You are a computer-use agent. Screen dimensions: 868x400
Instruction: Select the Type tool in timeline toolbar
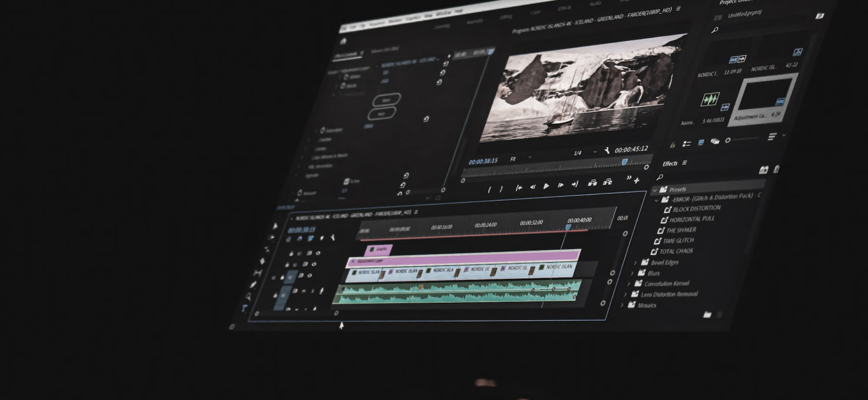pyautogui.click(x=244, y=308)
